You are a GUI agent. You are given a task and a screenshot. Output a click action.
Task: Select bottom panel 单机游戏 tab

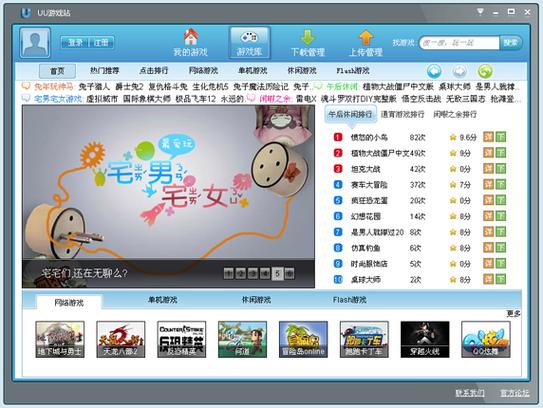pyautogui.click(x=162, y=300)
